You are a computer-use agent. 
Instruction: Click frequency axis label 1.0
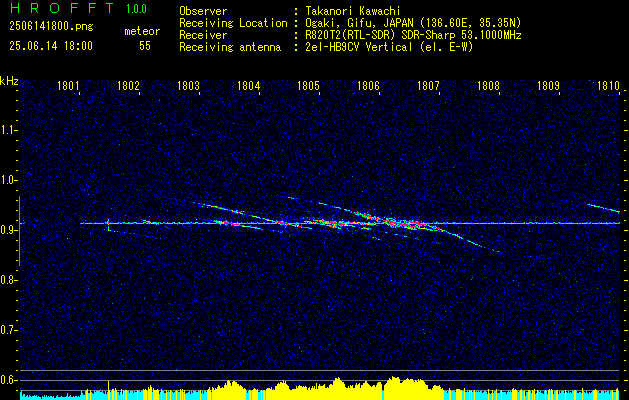9,180
